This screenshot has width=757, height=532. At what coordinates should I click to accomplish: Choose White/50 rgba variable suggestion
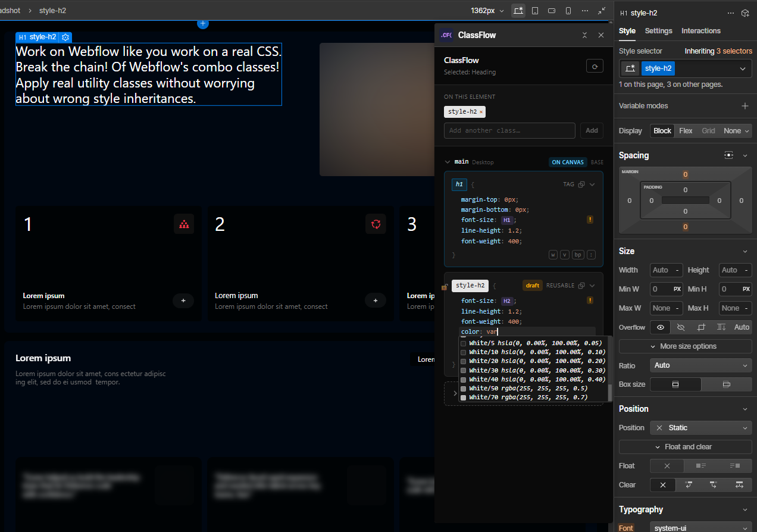pyautogui.click(x=534, y=388)
